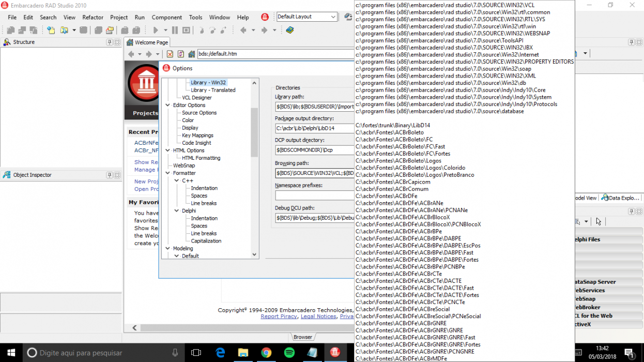Select Library - Translated tree item
The height and width of the screenshot is (362, 644).
tap(213, 90)
